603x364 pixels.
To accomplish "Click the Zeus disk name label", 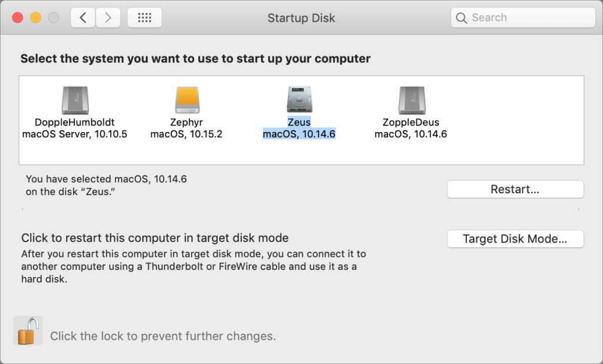I will point(299,123).
